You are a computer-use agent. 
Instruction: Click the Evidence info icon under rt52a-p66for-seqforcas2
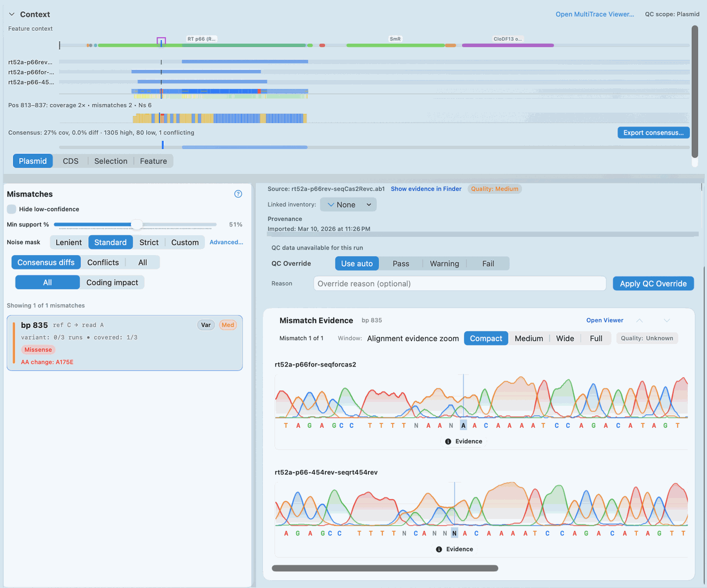pos(448,442)
